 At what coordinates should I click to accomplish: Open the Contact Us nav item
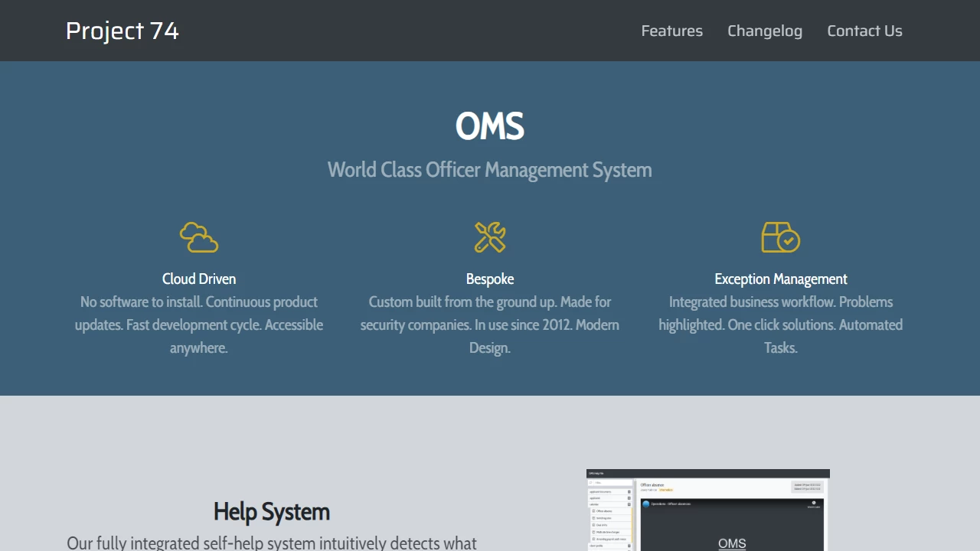[x=864, y=31]
